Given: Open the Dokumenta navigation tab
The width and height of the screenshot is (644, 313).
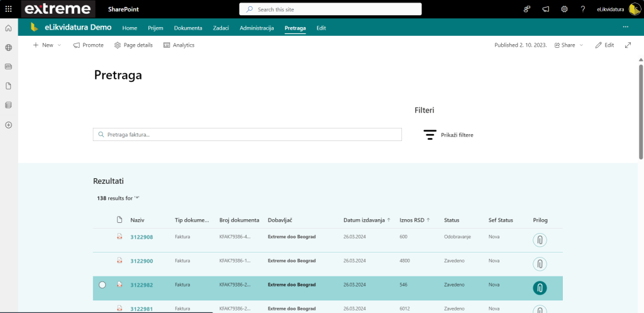Looking at the screenshot, I should click(188, 28).
